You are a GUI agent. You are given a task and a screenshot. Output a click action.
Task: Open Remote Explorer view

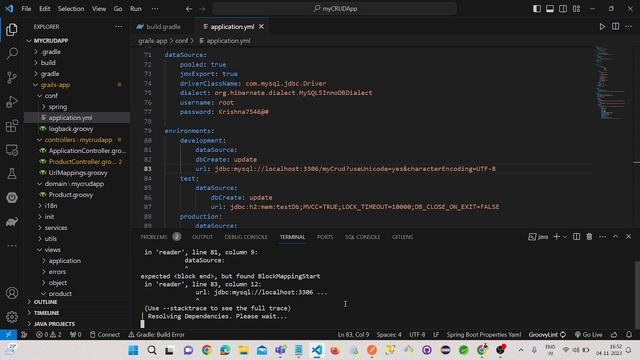point(12,150)
